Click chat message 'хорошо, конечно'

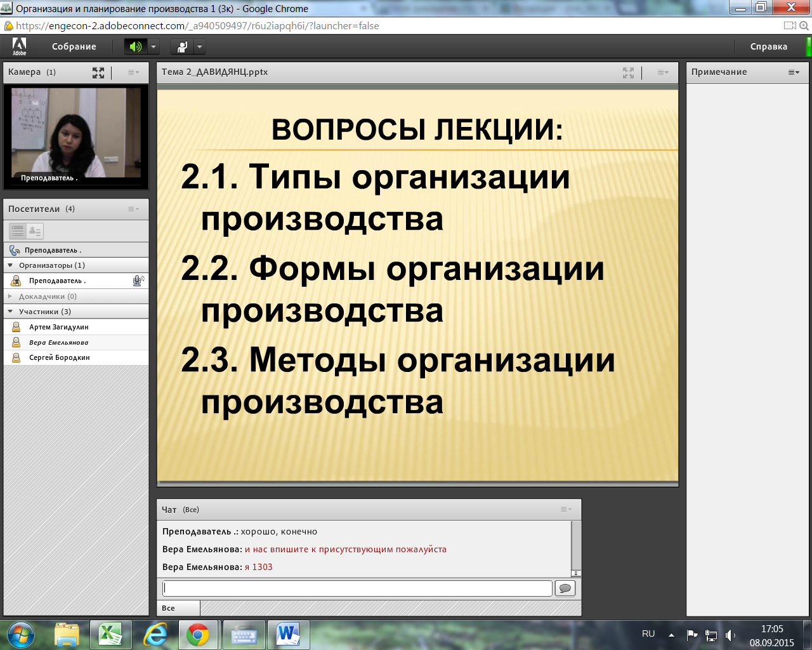pos(279,531)
